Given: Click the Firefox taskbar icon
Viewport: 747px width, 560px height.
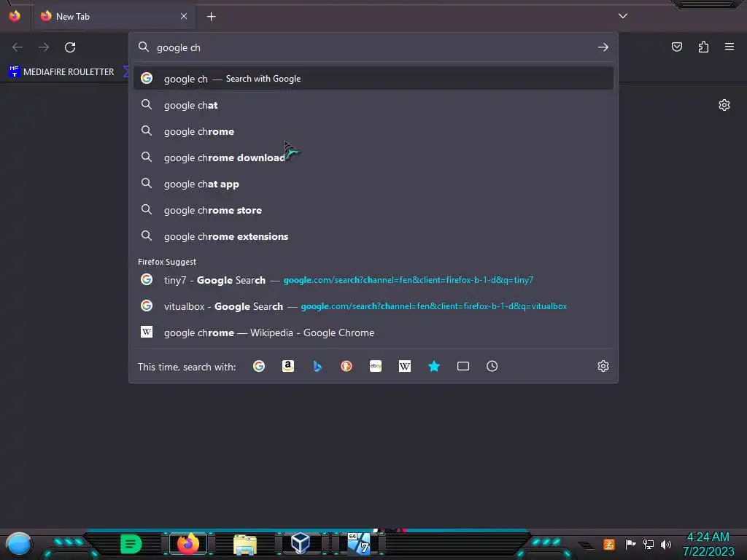Looking at the screenshot, I should [187, 544].
